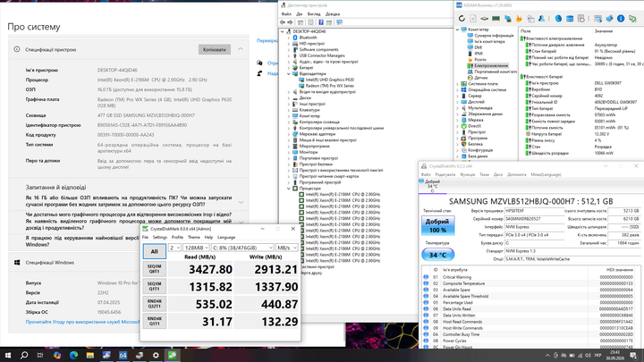This screenshot has width=644, height=362.
Task: Start all benchmarks with the All button
Action: [x=155, y=251]
